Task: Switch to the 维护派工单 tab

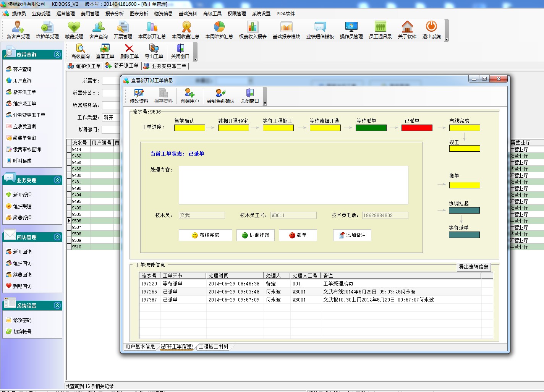Action: point(84,66)
